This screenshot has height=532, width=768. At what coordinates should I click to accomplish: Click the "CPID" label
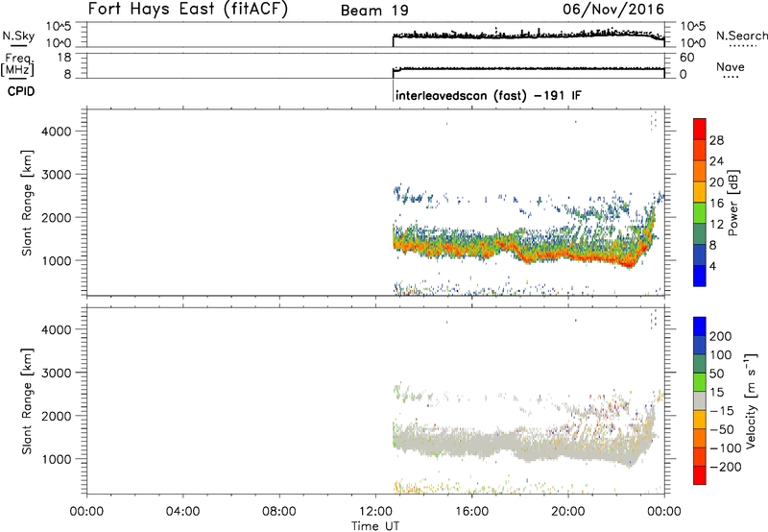[x=21, y=91]
